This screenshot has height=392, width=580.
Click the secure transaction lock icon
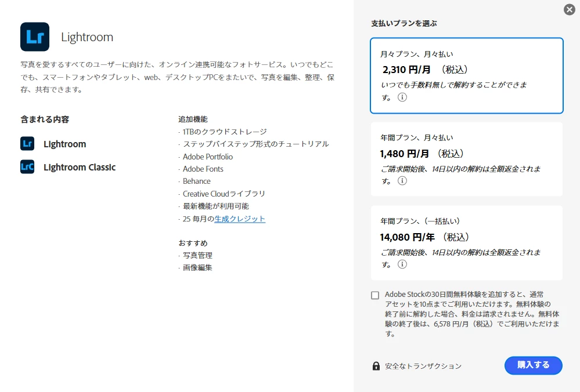[x=376, y=366]
